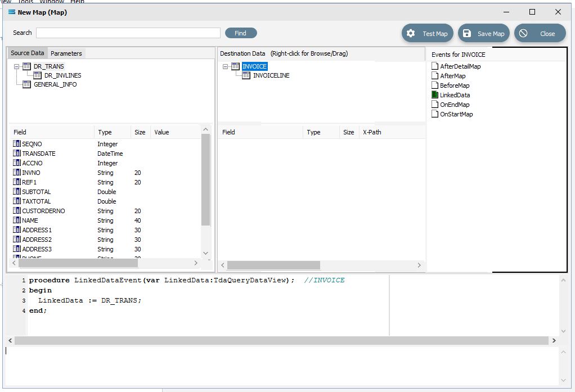The height and width of the screenshot is (392, 575).
Task: Click the source Type column header
Action: [113, 132]
